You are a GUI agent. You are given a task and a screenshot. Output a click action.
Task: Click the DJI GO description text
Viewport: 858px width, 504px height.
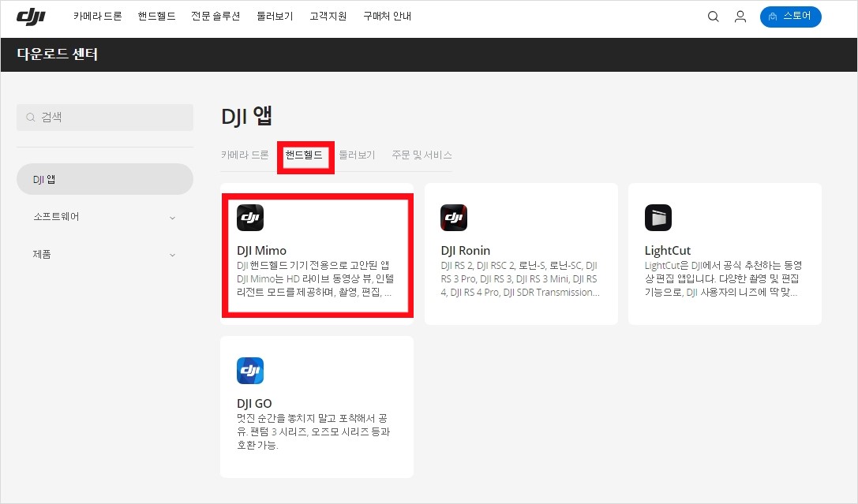coord(313,432)
